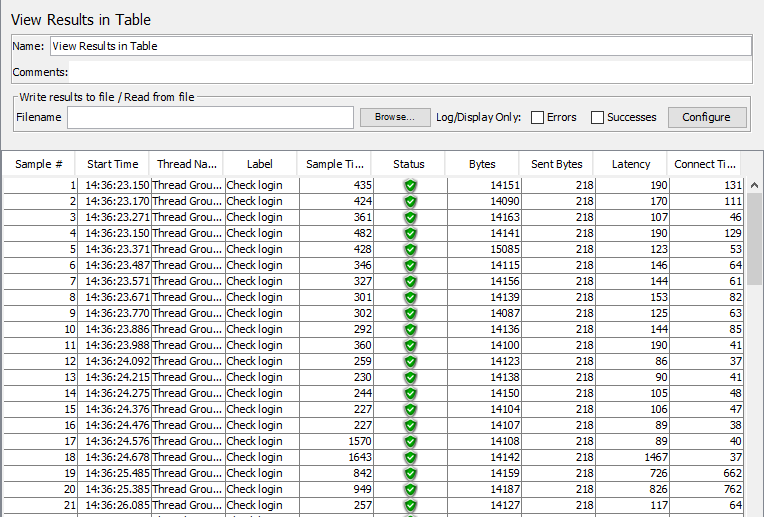
Task: Click the Sent Bytes column header
Action: (556, 164)
